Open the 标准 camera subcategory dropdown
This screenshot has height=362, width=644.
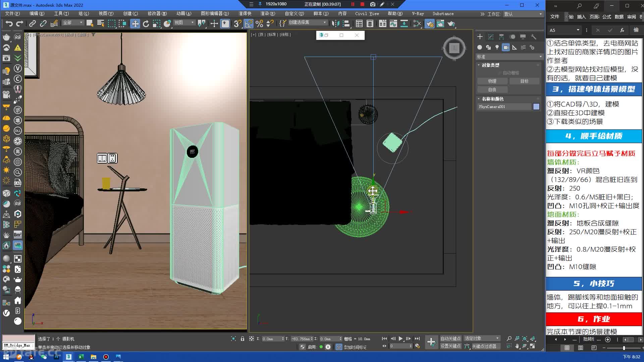tap(509, 57)
